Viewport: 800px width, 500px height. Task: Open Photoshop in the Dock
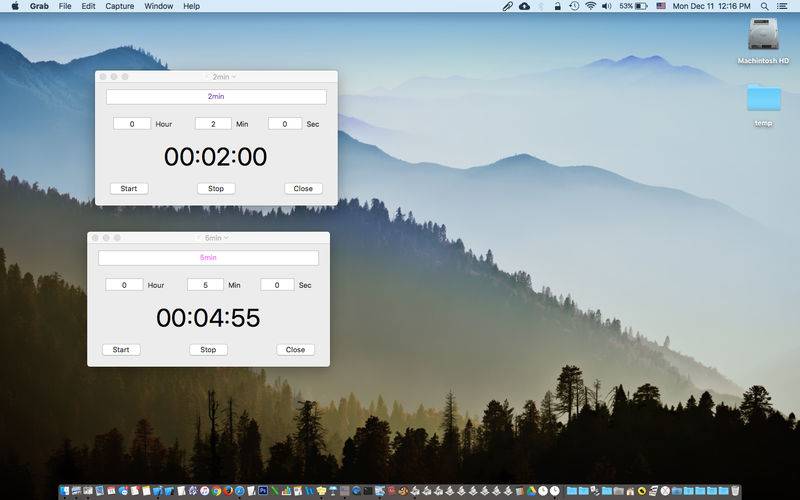[x=263, y=491]
